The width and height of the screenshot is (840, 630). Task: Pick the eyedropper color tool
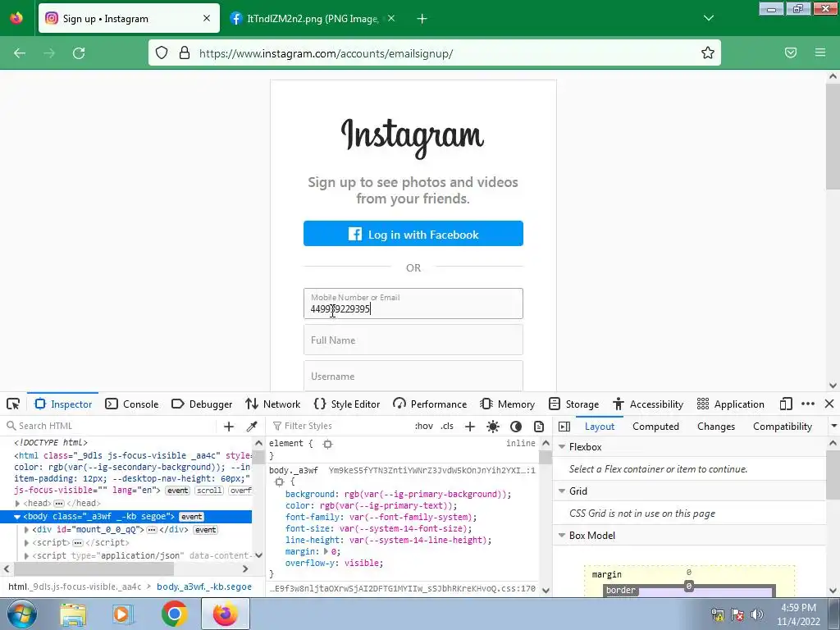(x=252, y=427)
